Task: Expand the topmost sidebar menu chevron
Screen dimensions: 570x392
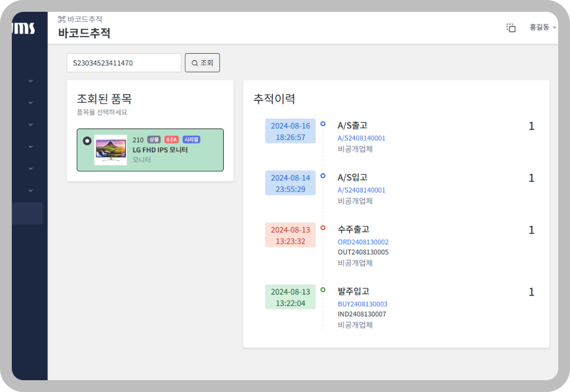Action: point(31,80)
